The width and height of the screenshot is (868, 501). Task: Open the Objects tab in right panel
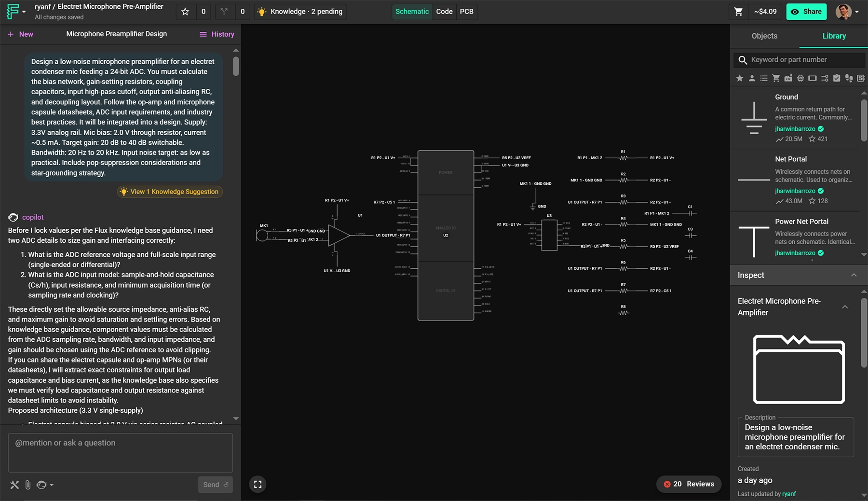[763, 36]
